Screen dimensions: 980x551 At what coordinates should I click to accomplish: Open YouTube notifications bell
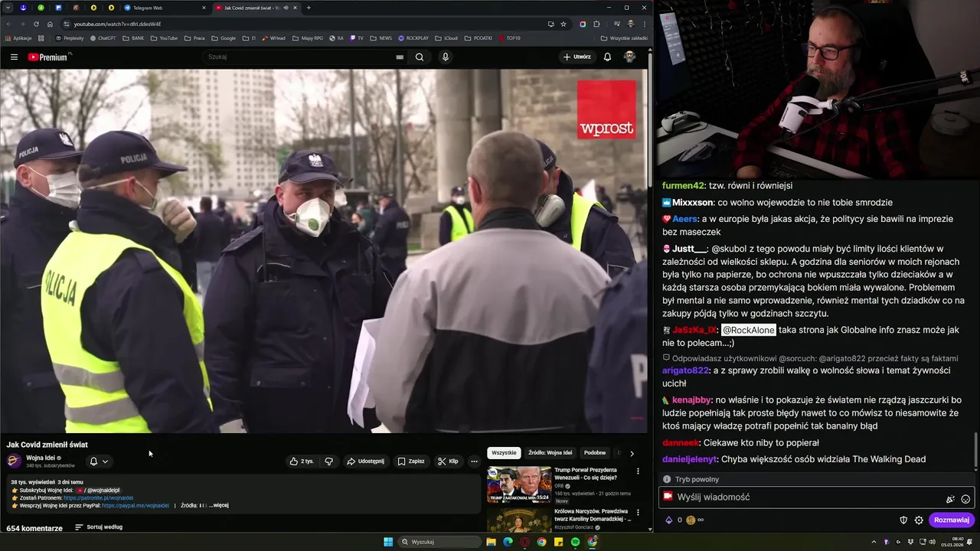click(x=607, y=57)
